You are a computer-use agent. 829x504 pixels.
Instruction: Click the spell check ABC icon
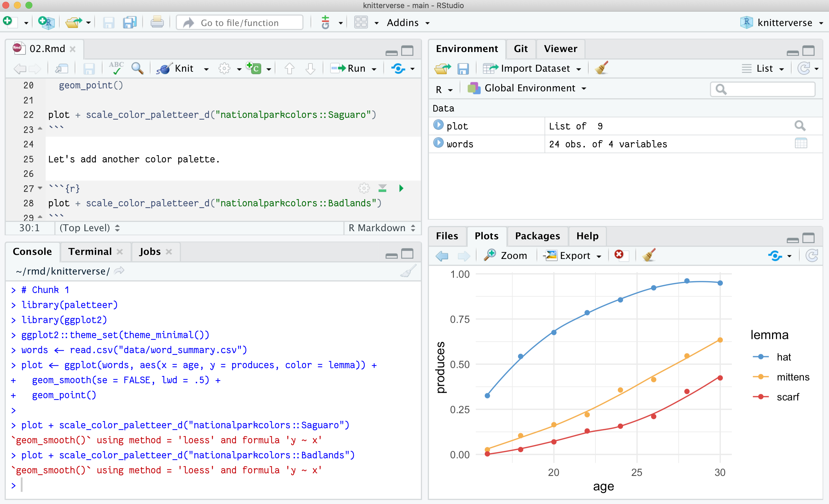116,68
